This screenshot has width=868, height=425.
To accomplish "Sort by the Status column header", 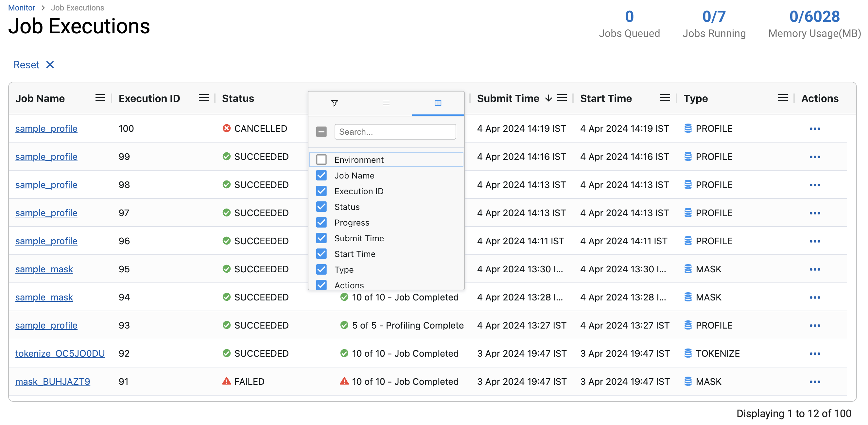I will (x=238, y=98).
